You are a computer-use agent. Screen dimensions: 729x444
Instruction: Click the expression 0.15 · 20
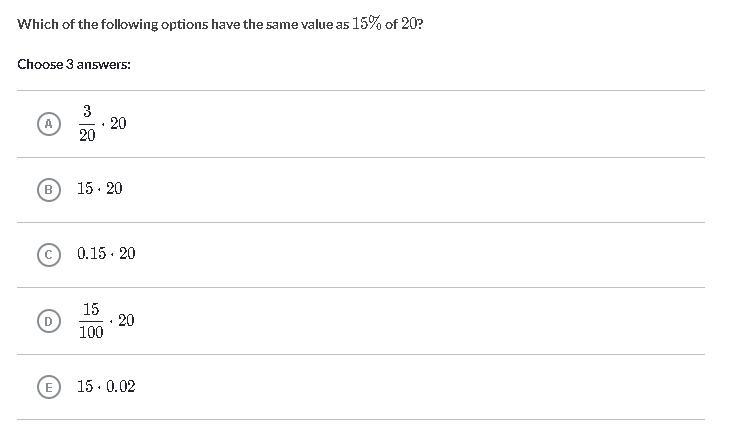[x=106, y=254]
